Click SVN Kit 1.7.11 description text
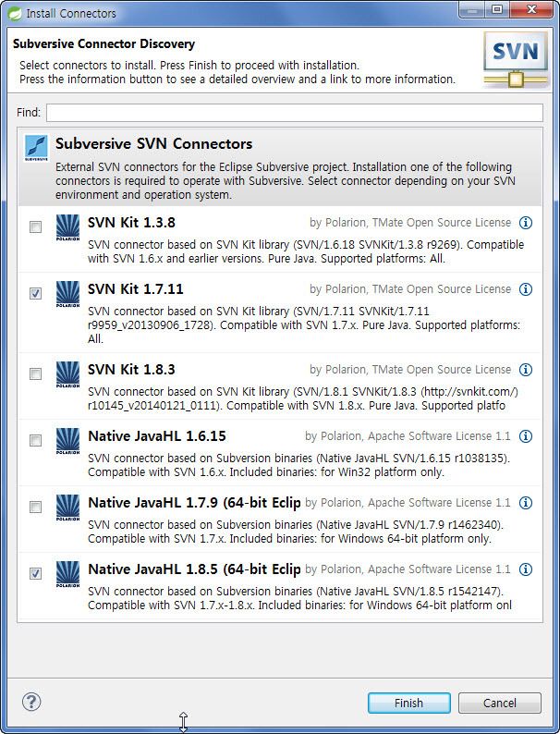This screenshot has width=560, height=734. click(x=304, y=324)
